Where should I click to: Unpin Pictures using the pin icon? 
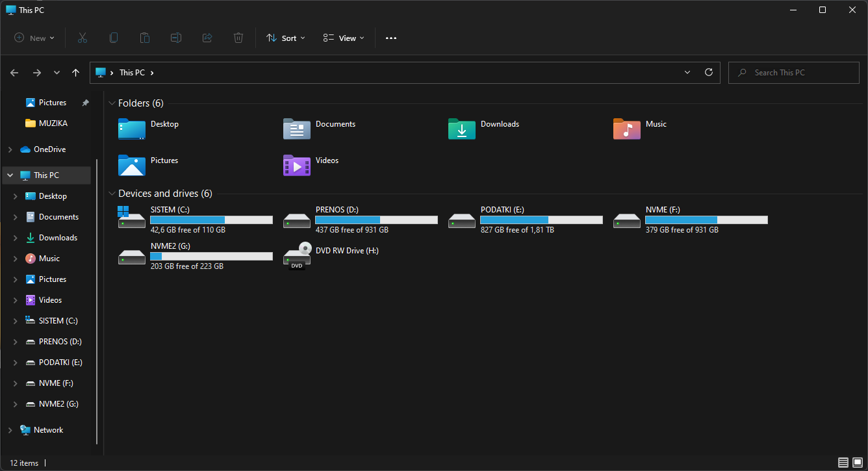[x=85, y=103]
